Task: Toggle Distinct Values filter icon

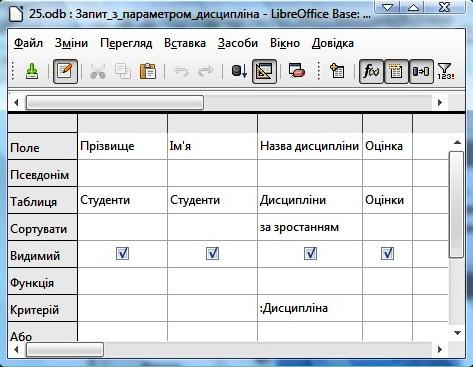Action: [445, 71]
